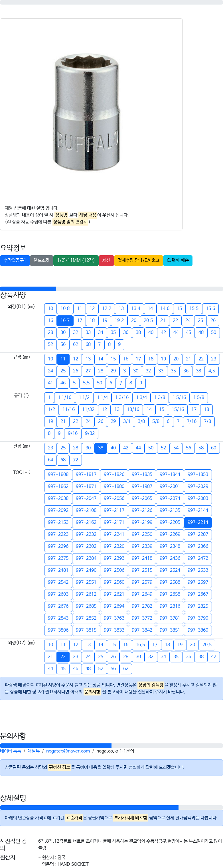
Task: Select the 수작업공구1 category tag
Action: coord(15,260)
